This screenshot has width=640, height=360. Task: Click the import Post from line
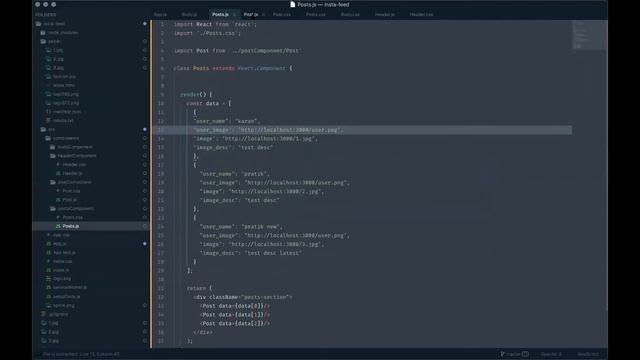tap(238, 51)
